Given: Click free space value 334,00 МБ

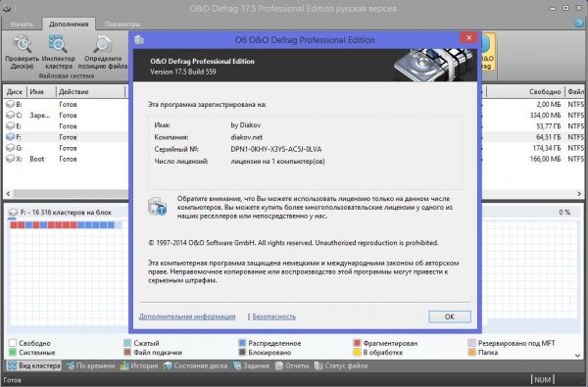Looking at the screenshot, I should click(545, 116).
